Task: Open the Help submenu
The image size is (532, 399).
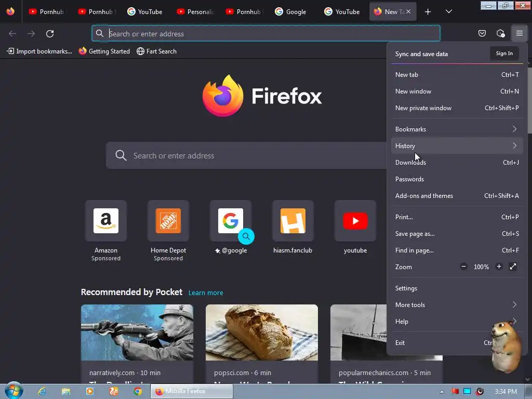Action: [x=457, y=322]
